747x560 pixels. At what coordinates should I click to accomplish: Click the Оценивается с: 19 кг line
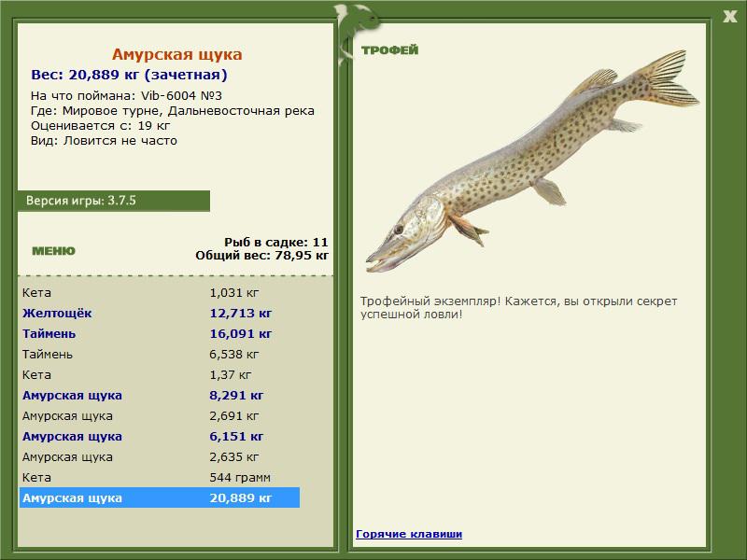click(101, 126)
